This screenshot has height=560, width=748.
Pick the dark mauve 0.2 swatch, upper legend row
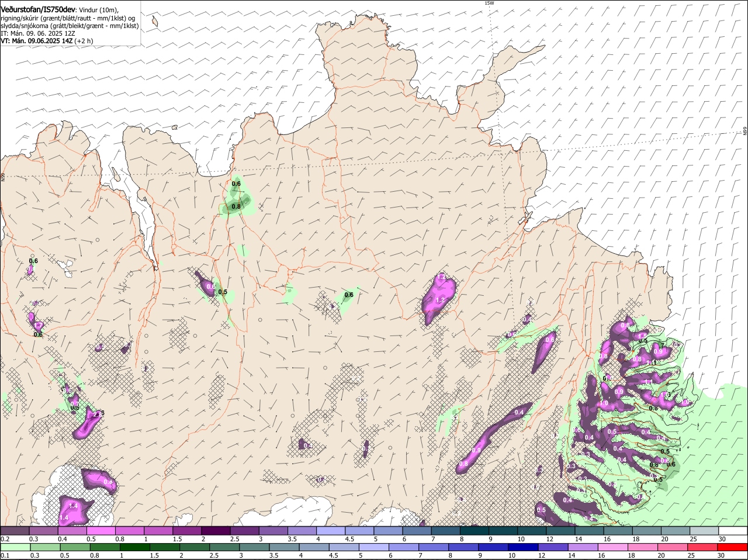(x=15, y=531)
